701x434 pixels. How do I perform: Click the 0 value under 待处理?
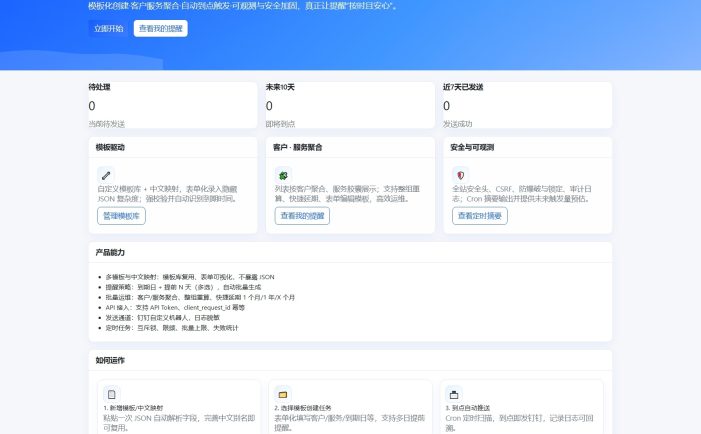[92, 106]
